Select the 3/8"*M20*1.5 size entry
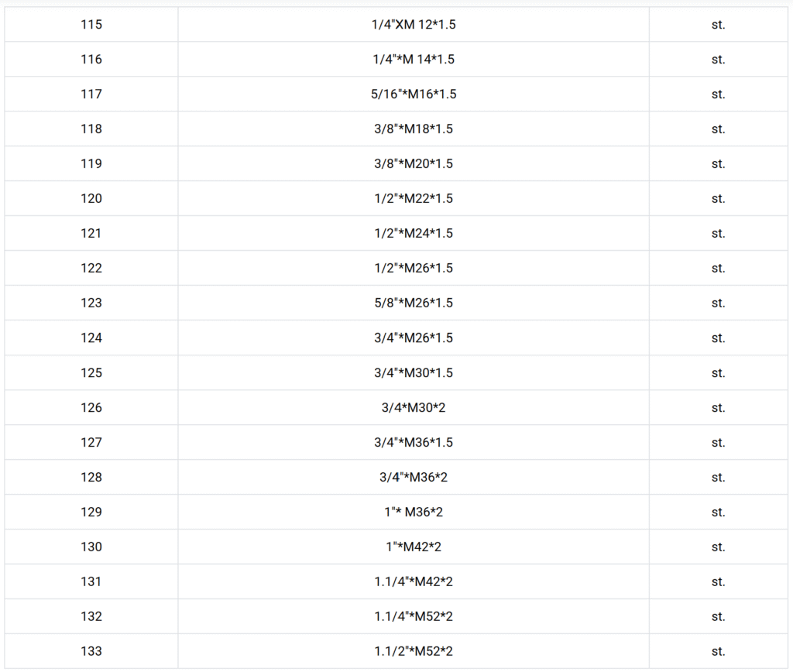The image size is (793, 672). point(413,164)
